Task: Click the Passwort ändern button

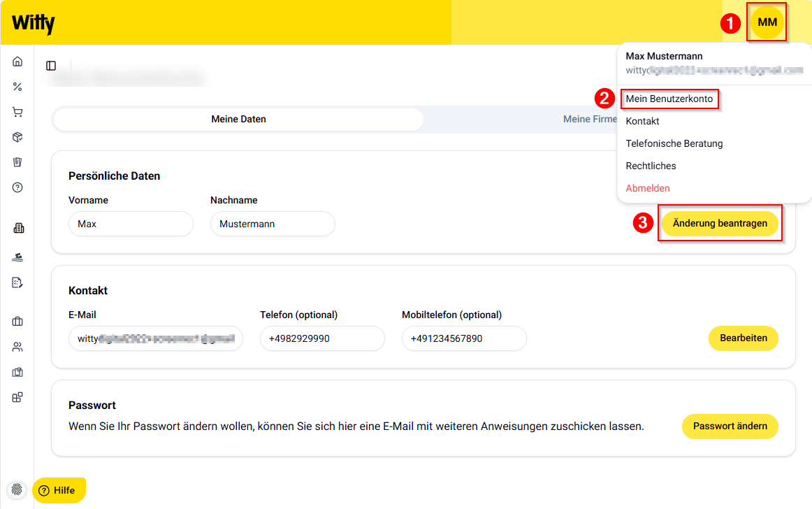Action: [x=730, y=426]
